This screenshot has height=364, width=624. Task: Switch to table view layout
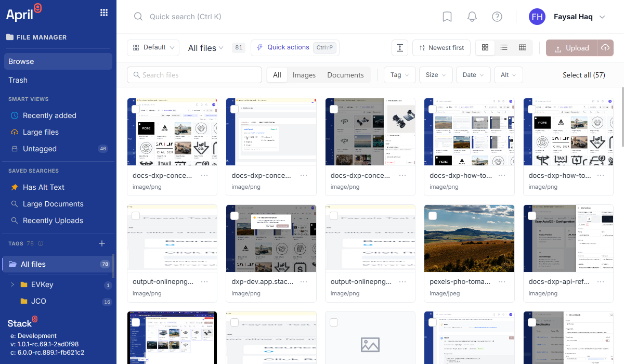(523, 48)
